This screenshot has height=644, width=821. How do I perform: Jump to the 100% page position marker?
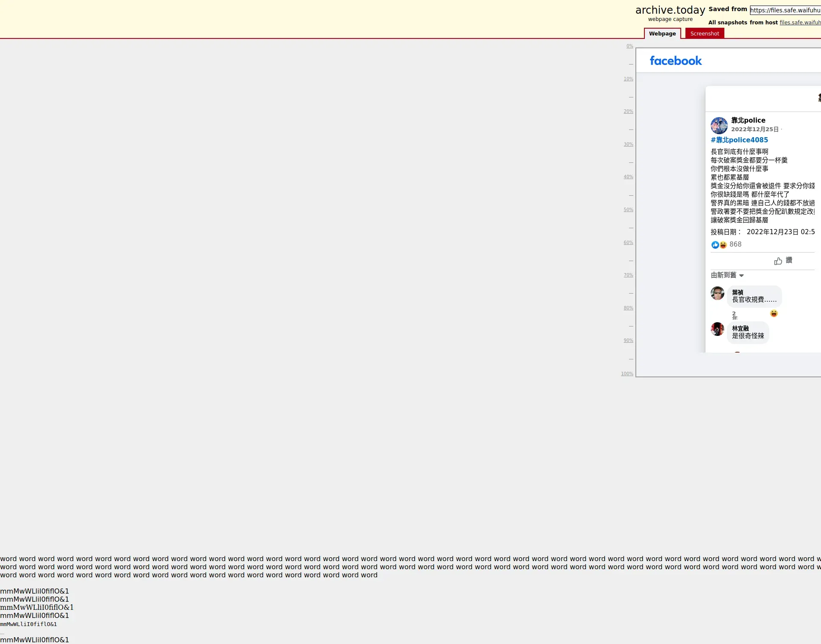627,373
